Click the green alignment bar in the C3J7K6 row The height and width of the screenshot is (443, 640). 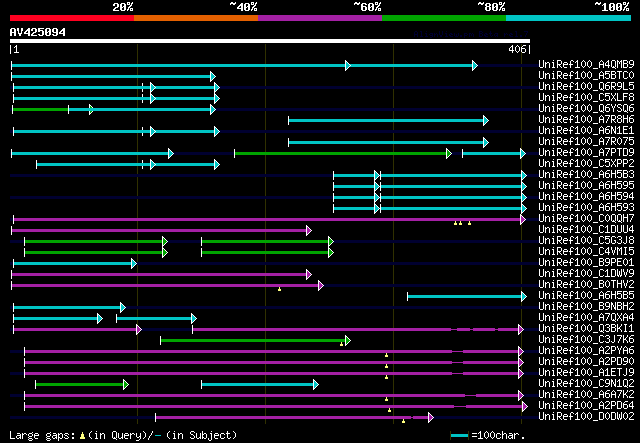click(256, 341)
